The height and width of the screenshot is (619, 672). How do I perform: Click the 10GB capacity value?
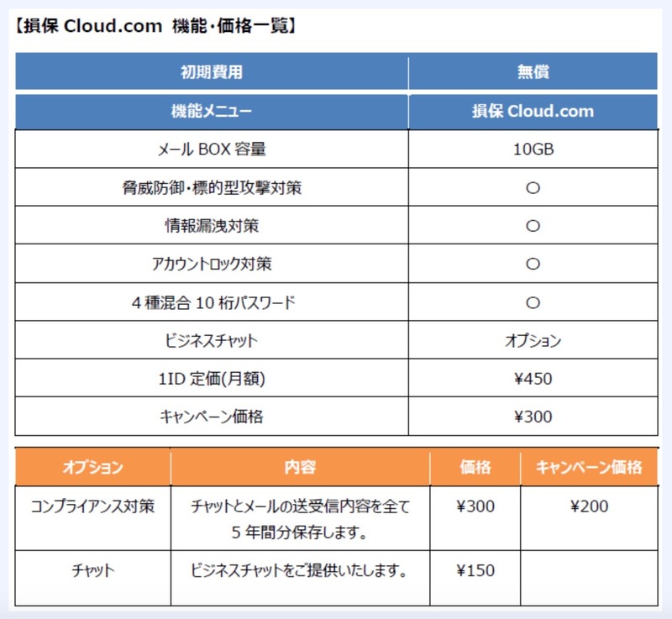(x=533, y=150)
